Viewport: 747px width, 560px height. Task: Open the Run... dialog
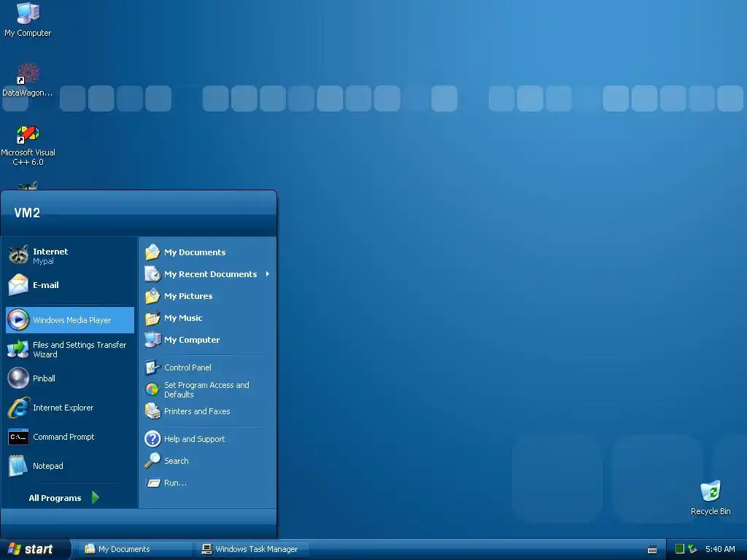[x=208, y=483]
